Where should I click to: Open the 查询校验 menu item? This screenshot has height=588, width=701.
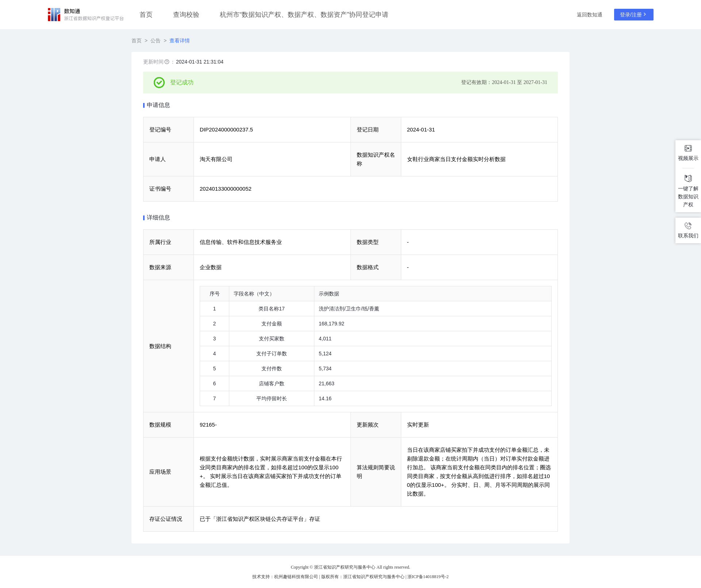coord(186,15)
